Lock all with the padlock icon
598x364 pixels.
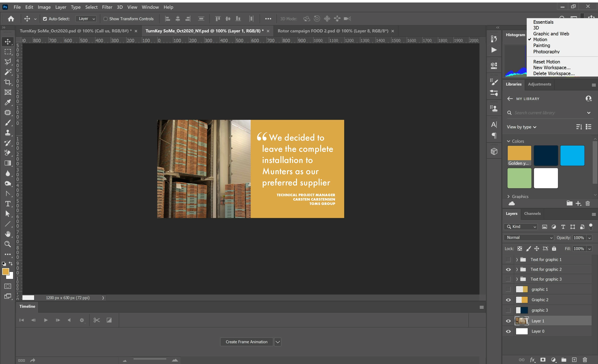pos(554,249)
